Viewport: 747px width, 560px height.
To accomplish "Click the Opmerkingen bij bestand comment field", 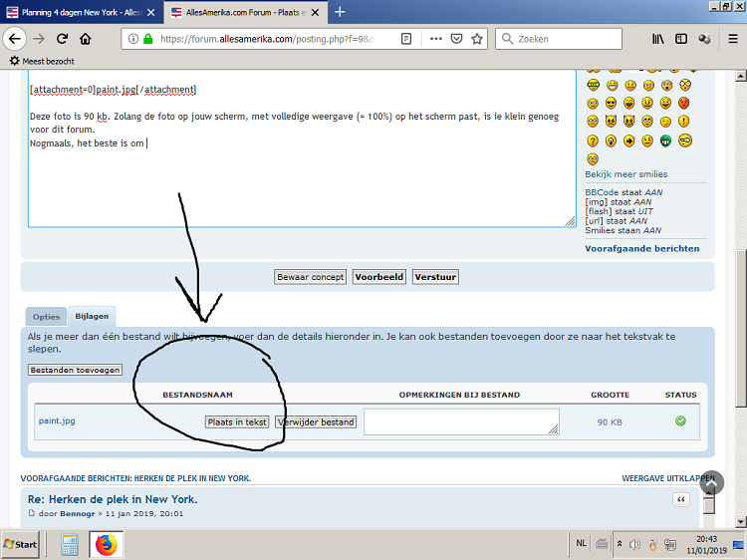I will click(x=461, y=421).
